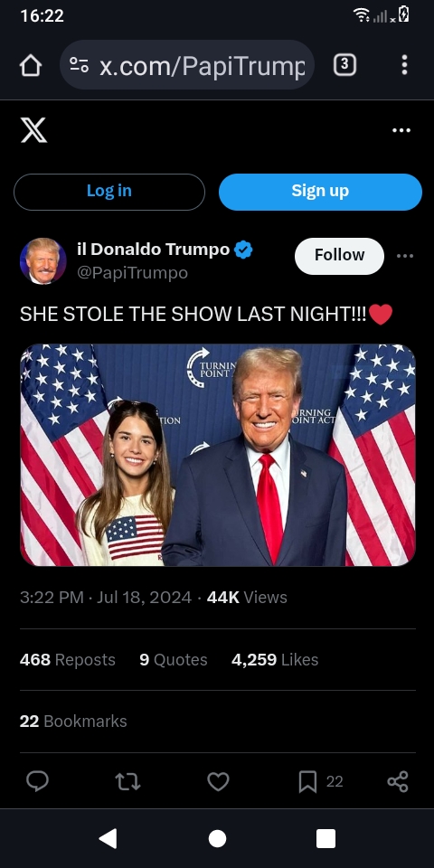434x868 pixels.
Task: Click the share icon
Action: 398,781
